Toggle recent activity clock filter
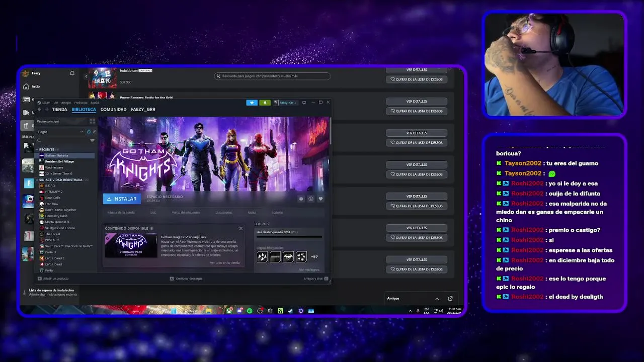The height and width of the screenshot is (362, 644). point(89,132)
